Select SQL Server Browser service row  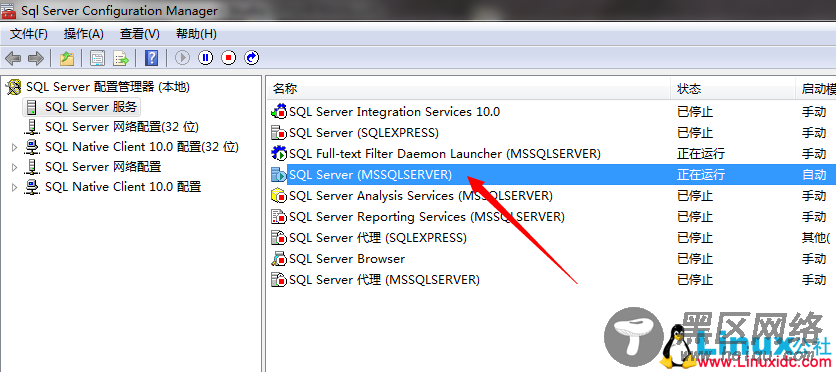[551, 258]
